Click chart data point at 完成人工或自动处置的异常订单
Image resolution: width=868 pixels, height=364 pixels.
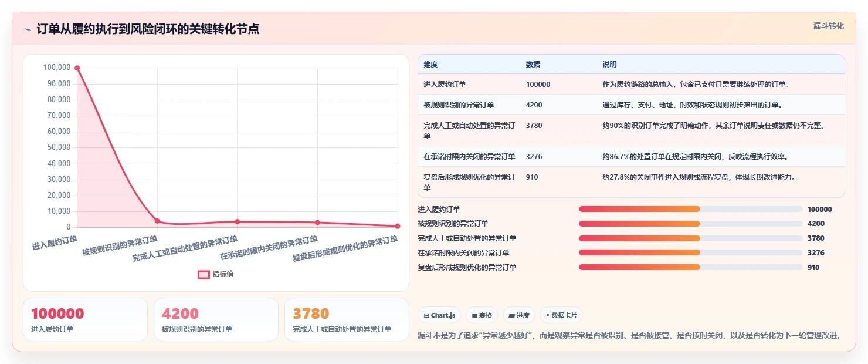(x=237, y=221)
